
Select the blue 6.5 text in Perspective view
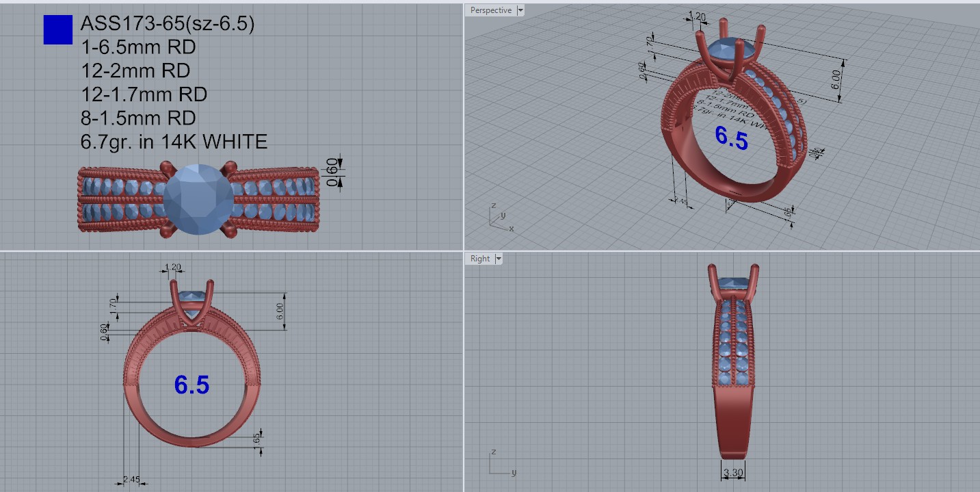[732, 138]
